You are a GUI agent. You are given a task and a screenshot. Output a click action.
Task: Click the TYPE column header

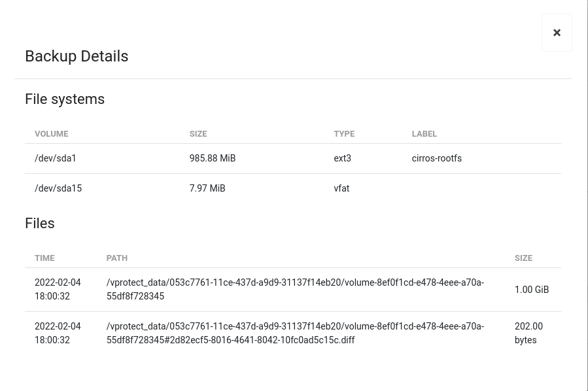click(x=344, y=134)
